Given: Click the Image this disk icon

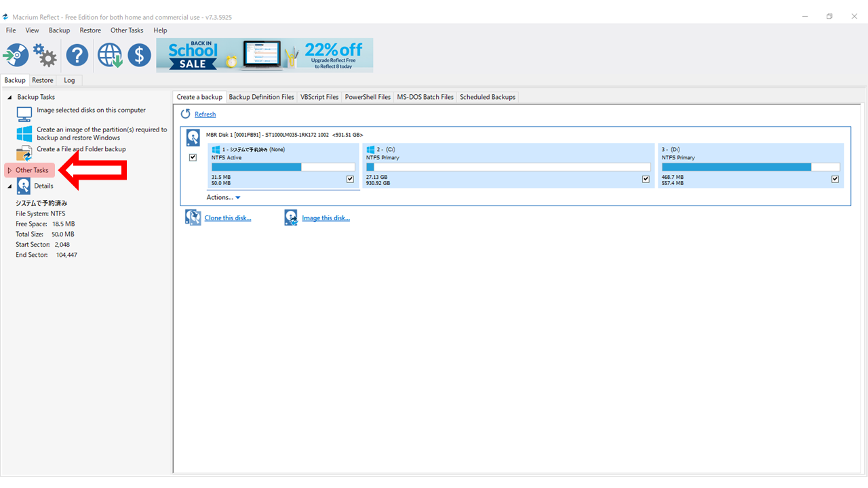Looking at the screenshot, I should click(291, 218).
